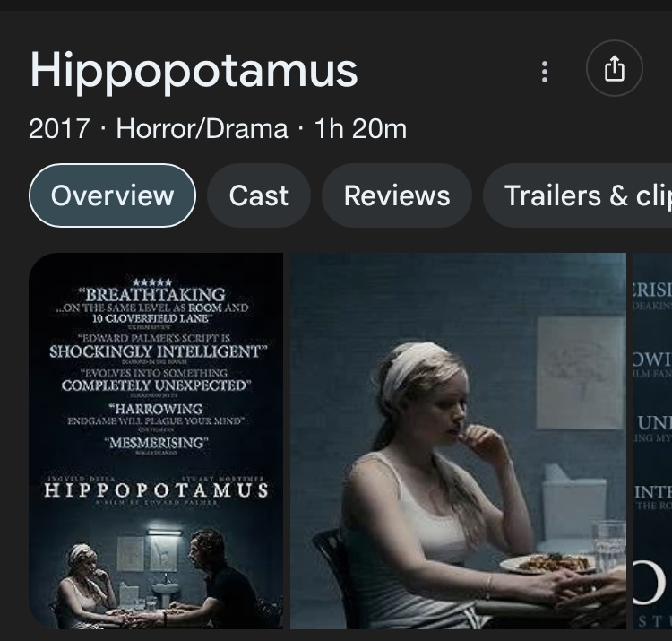Viewport: 672px width, 641px height.
Task: Click the Hippopotamus title heading
Action: pos(194,70)
